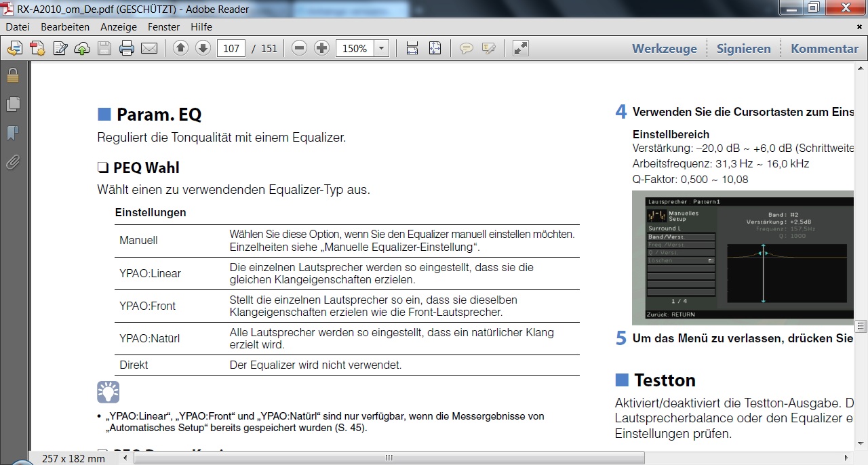Click the YPAO:Linear table cell

pyautogui.click(x=150, y=273)
